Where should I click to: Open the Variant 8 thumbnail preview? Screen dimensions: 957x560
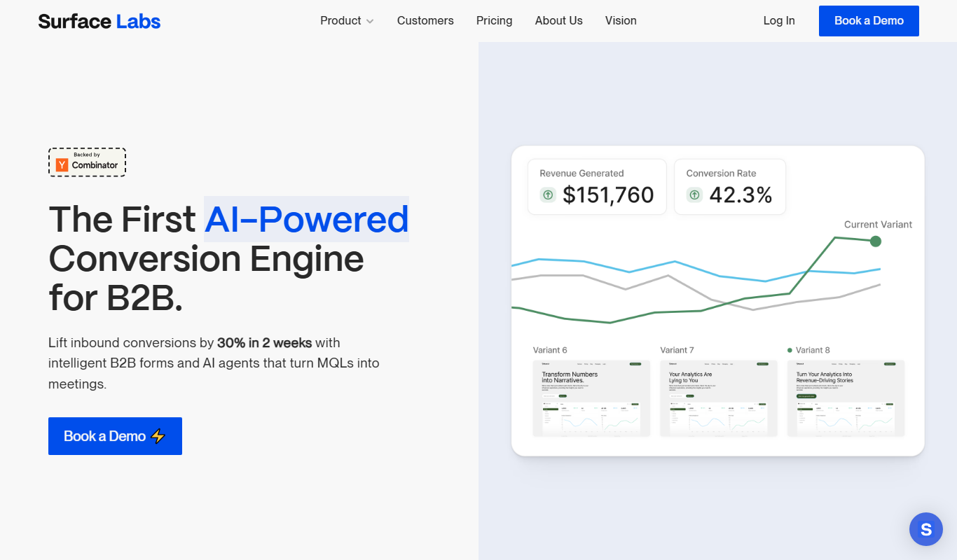coord(846,398)
